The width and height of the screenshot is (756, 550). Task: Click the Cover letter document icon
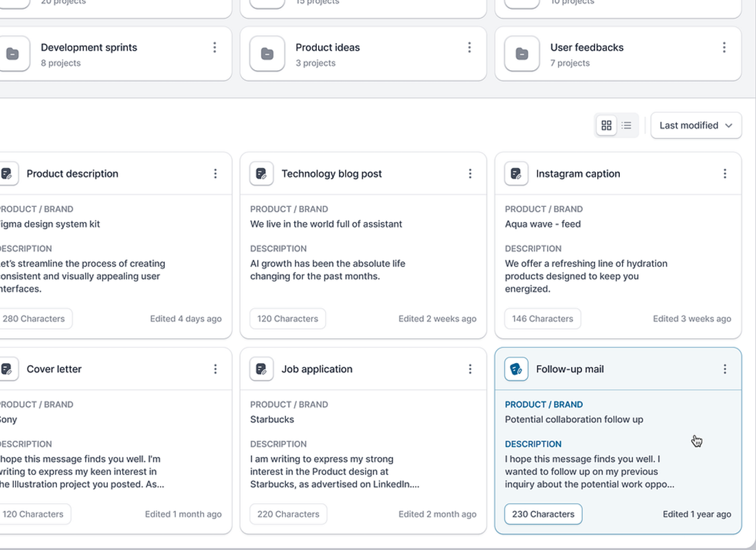pyautogui.click(x=7, y=368)
